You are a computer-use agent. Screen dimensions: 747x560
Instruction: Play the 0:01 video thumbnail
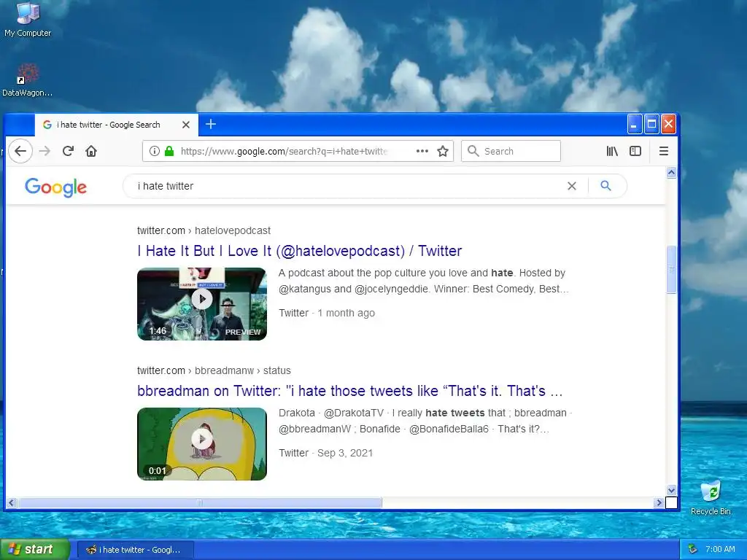tap(202, 444)
